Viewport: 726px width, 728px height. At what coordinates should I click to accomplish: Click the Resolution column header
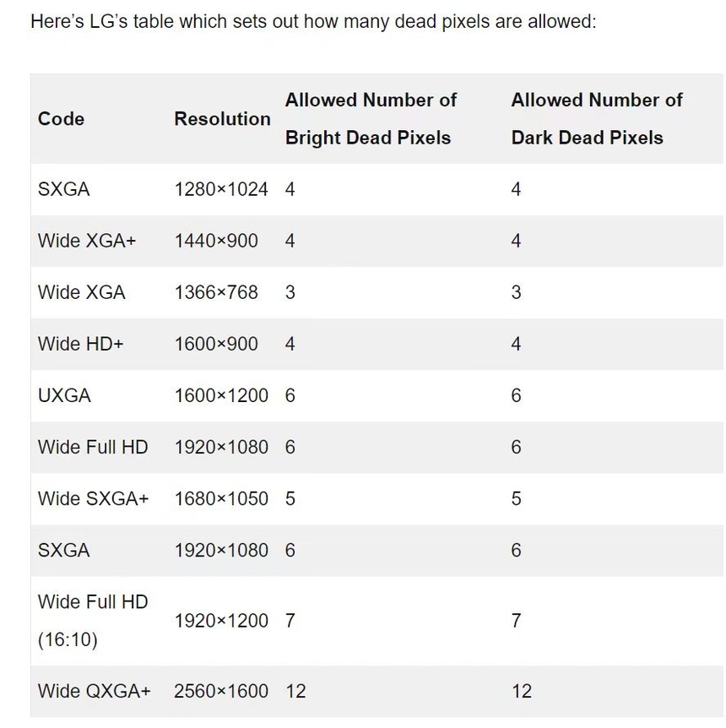tap(222, 119)
